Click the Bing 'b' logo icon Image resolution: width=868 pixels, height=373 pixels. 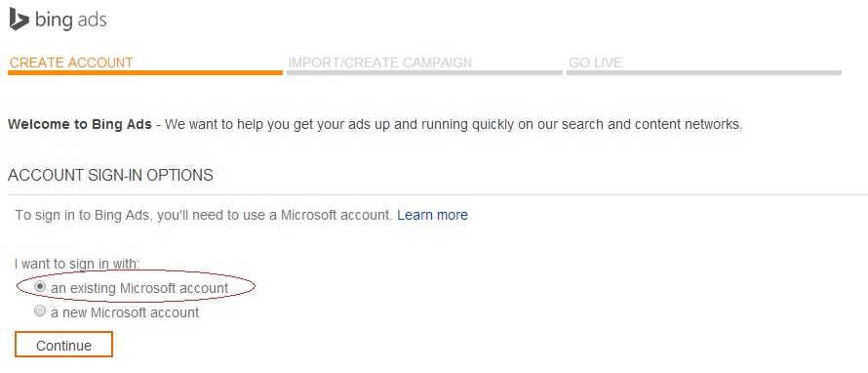tap(19, 20)
